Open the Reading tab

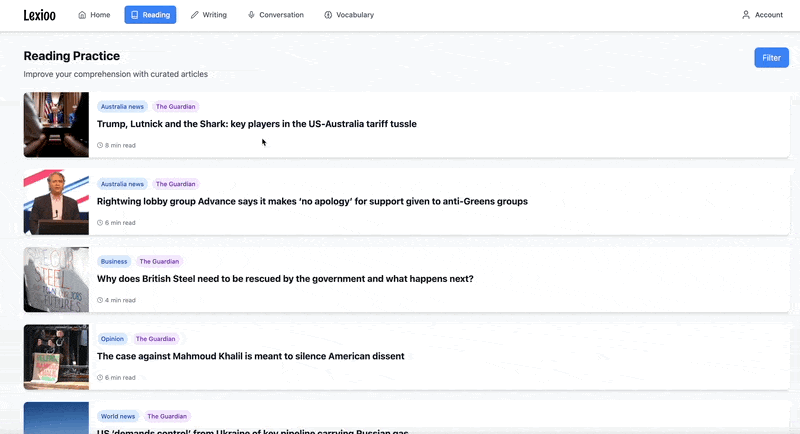click(150, 15)
